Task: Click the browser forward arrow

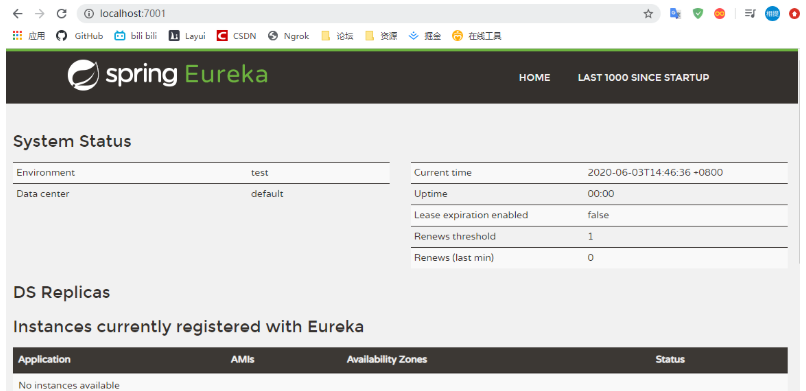Action: click(x=40, y=14)
